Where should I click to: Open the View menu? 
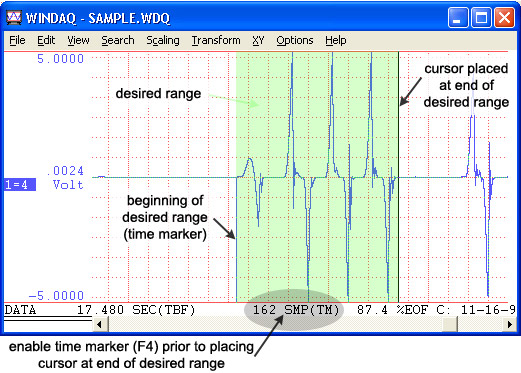tap(78, 40)
